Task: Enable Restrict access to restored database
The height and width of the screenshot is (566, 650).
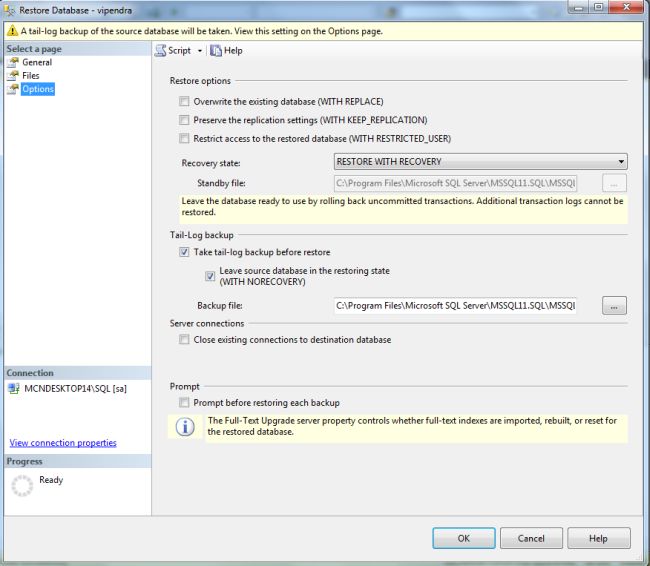Action: (x=184, y=138)
